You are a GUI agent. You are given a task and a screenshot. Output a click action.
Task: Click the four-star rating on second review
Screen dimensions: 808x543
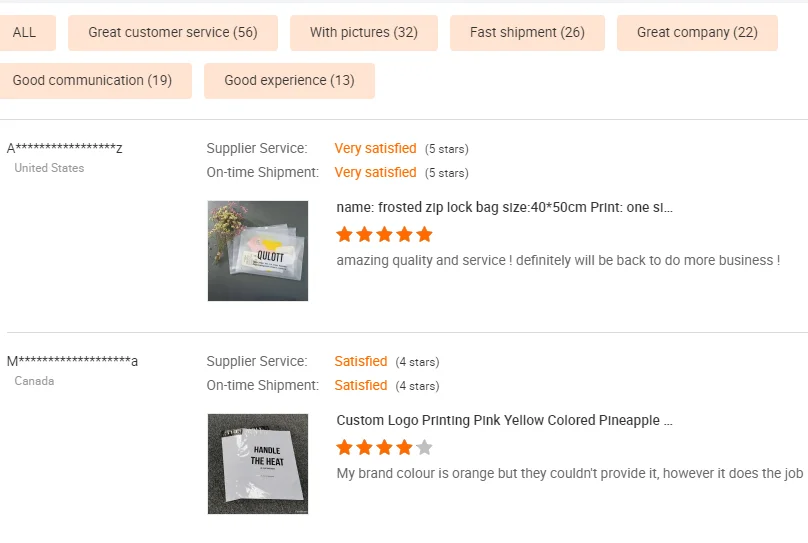point(375,448)
